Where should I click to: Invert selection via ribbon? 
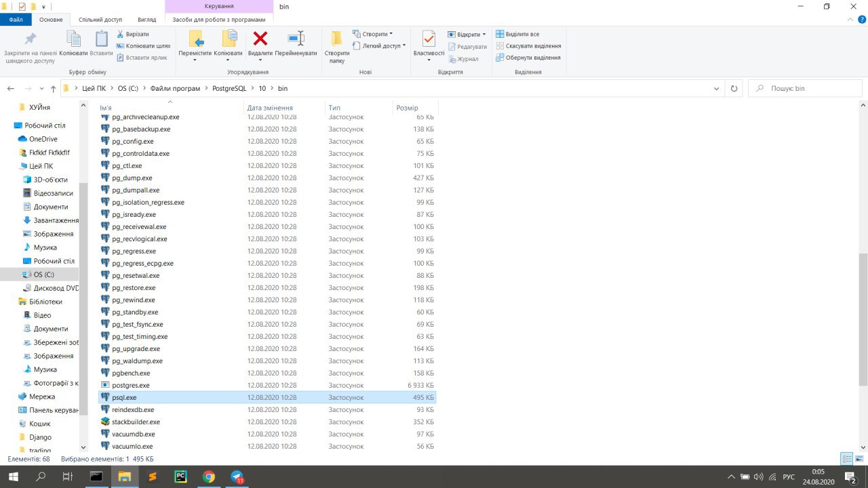click(528, 58)
